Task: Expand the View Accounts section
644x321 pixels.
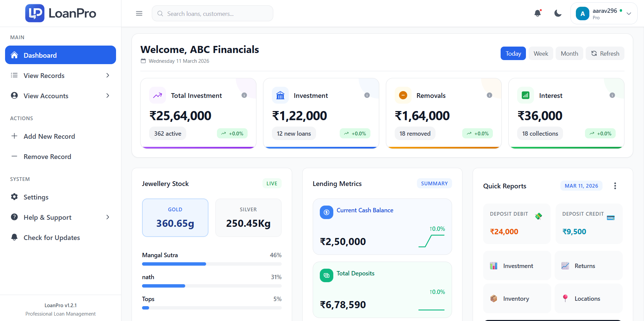Action: point(60,96)
